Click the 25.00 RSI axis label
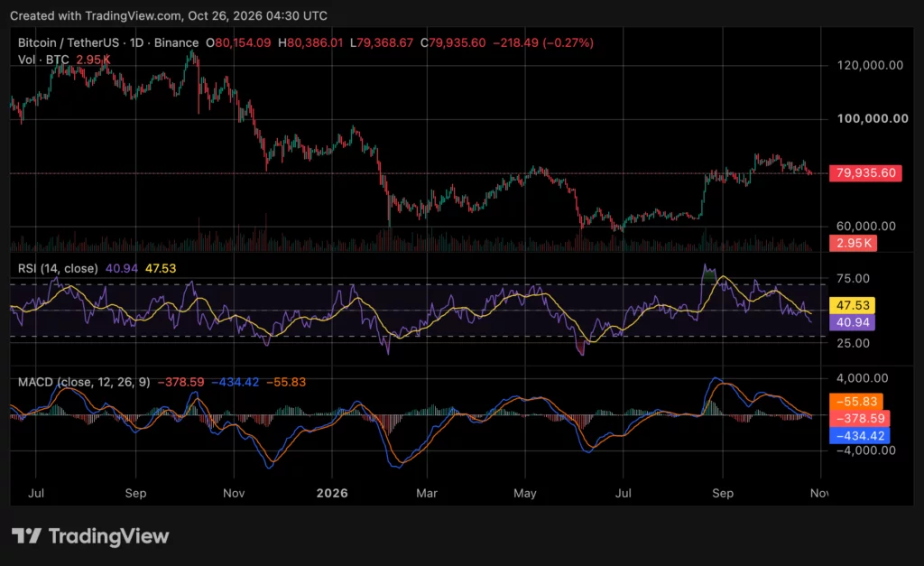The height and width of the screenshot is (566, 924). coord(854,343)
